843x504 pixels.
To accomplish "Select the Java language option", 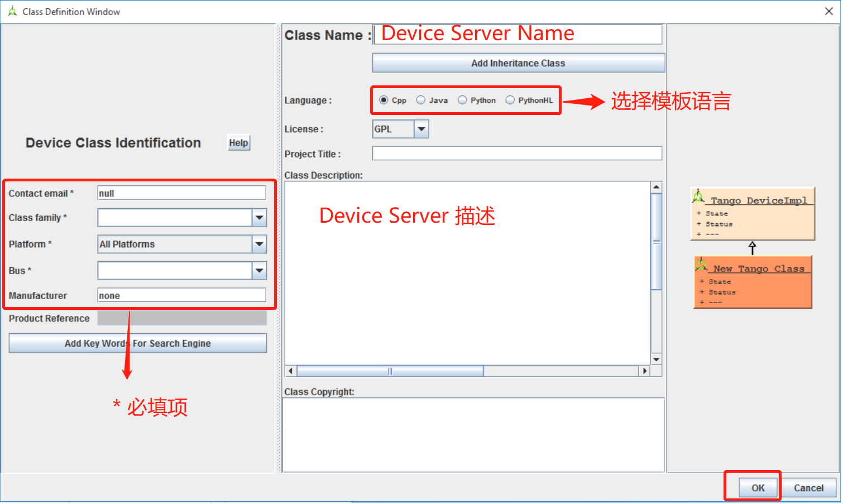I will pos(420,99).
